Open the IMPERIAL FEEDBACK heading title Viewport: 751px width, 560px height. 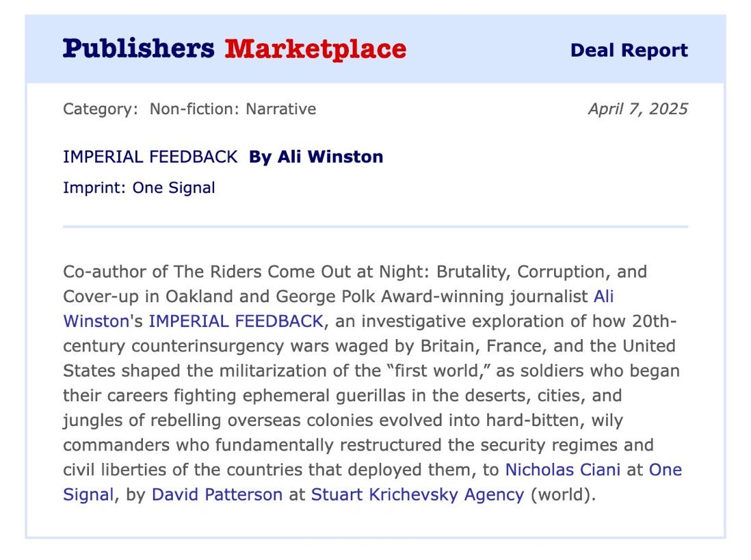click(x=150, y=157)
